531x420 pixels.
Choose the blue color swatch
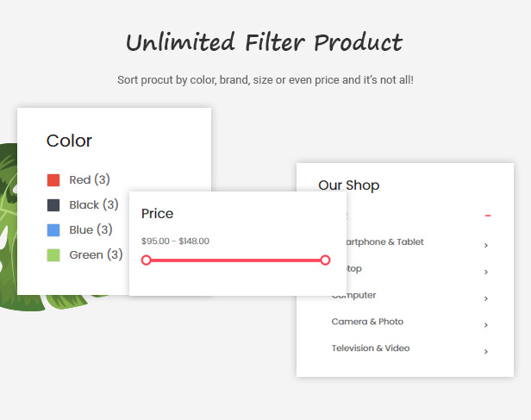(53, 230)
